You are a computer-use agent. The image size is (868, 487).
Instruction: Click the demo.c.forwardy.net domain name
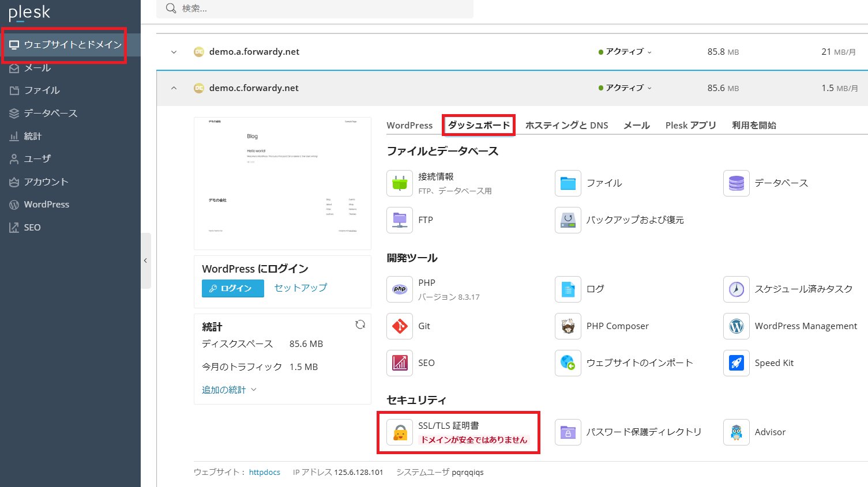point(254,88)
